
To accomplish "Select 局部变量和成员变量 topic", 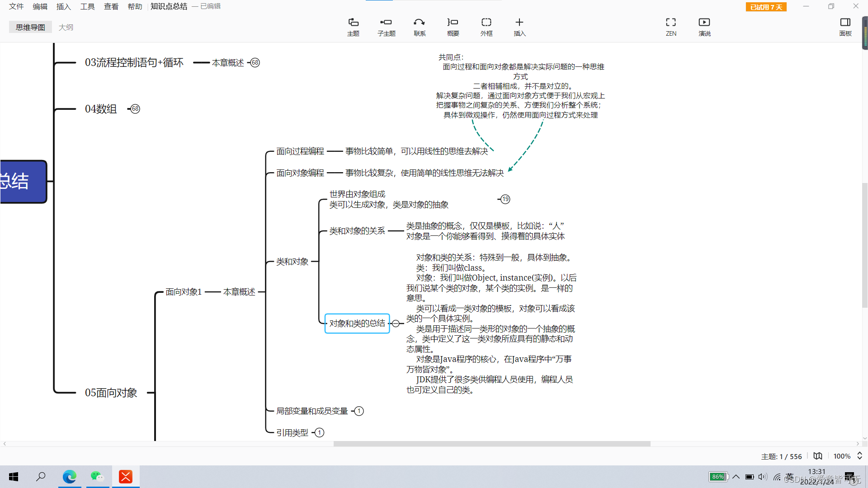I will click(312, 411).
